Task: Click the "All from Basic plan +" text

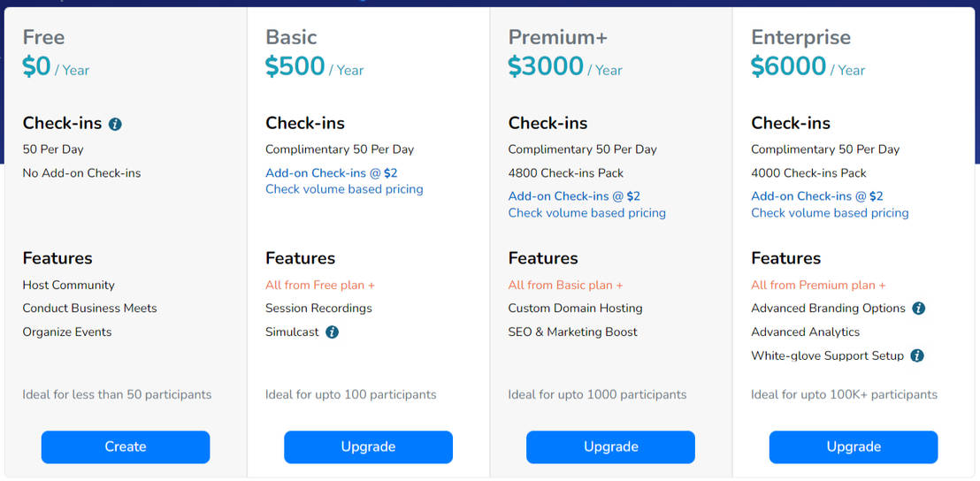Action: point(565,286)
